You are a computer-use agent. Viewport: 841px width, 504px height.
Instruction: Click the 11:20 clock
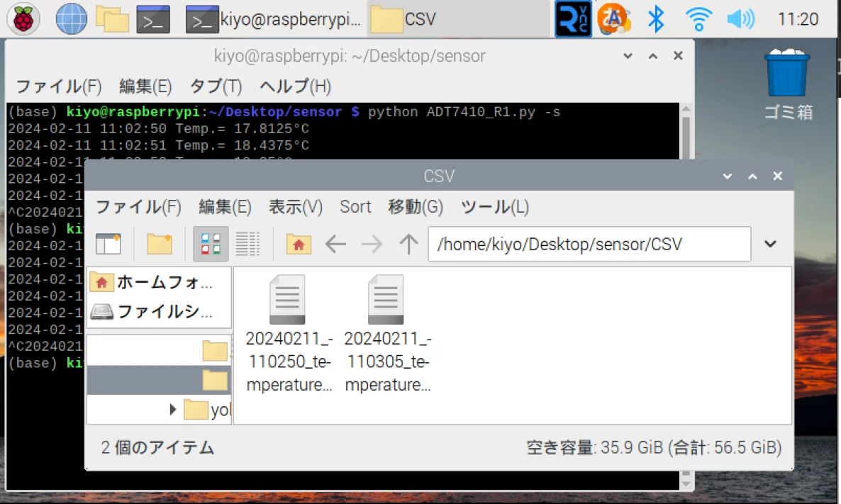coord(798,18)
